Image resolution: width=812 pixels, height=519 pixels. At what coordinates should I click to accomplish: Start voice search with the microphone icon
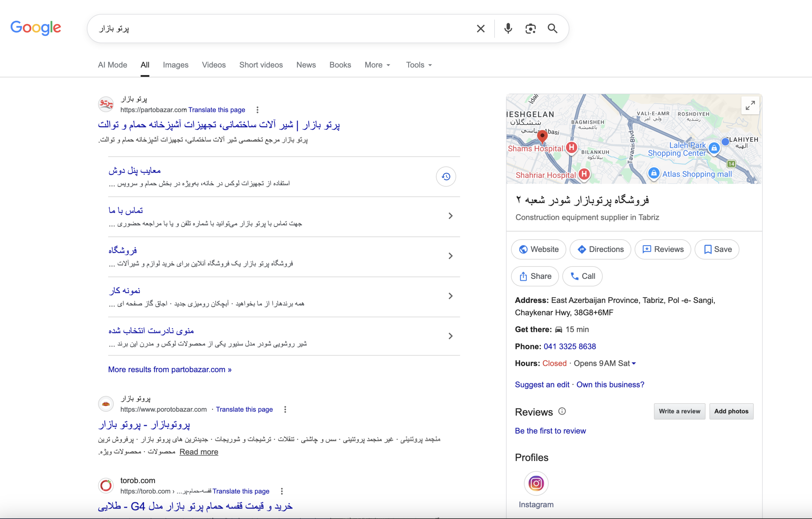(508, 29)
